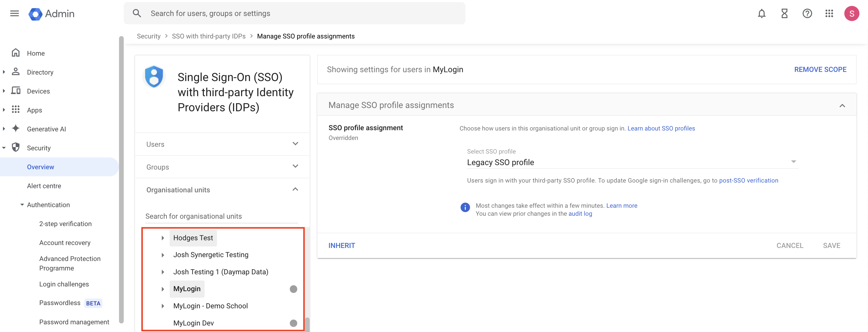The height and width of the screenshot is (332, 868).
Task: Expand Josh Testing 1 (Daymap Data) unit
Action: pyautogui.click(x=163, y=272)
